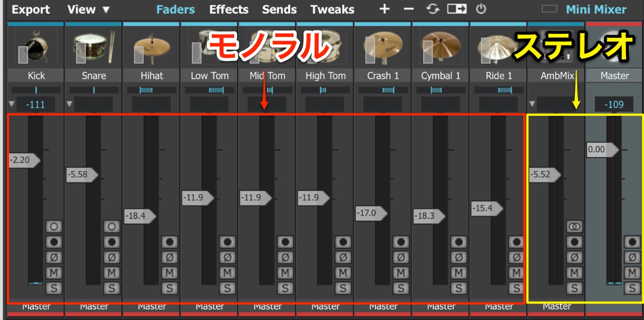This screenshot has width=644, height=320.
Task: Mute the Master channel
Action: tap(632, 273)
